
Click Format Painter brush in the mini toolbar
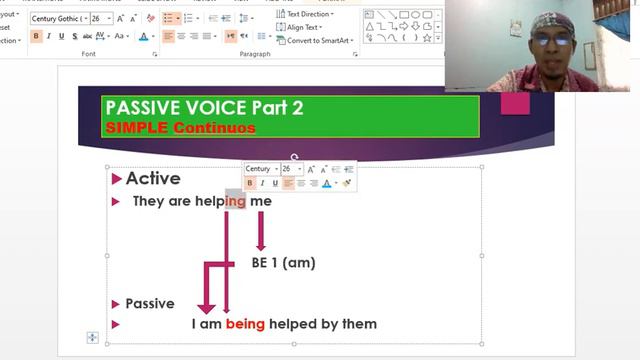[347, 183]
